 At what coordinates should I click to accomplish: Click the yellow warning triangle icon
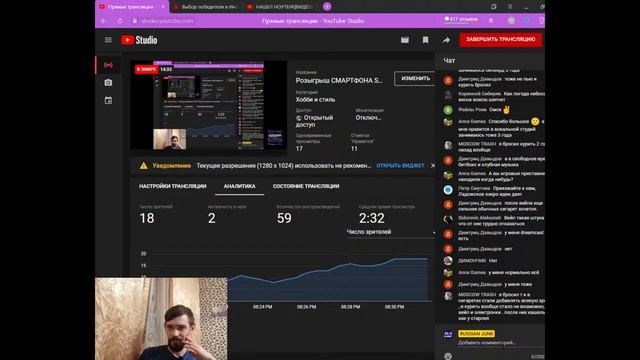point(144,166)
